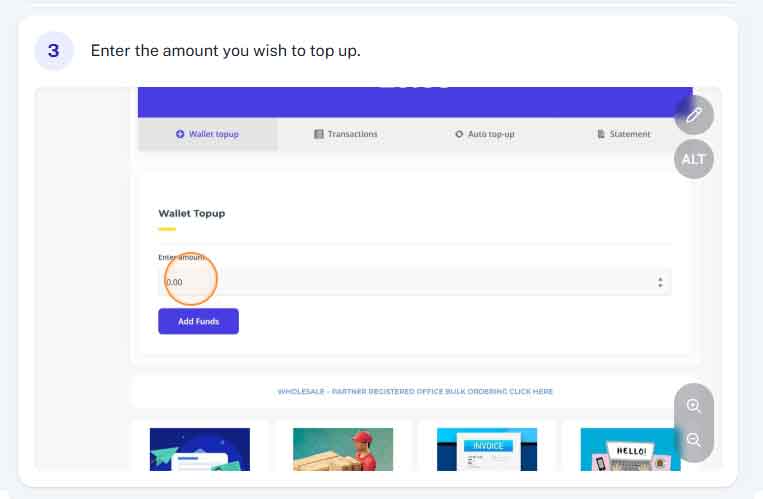Select the HELLO! product thumbnail

pyautogui.click(x=631, y=449)
